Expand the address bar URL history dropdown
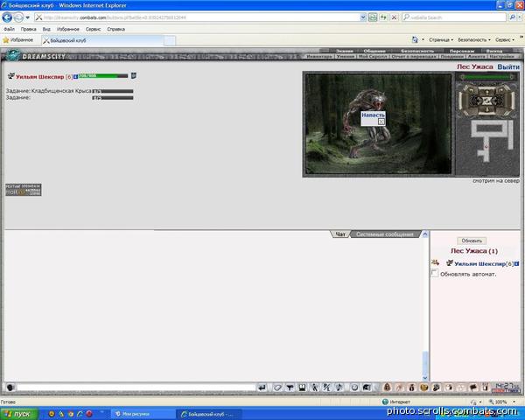 click(x=363, y=17)
